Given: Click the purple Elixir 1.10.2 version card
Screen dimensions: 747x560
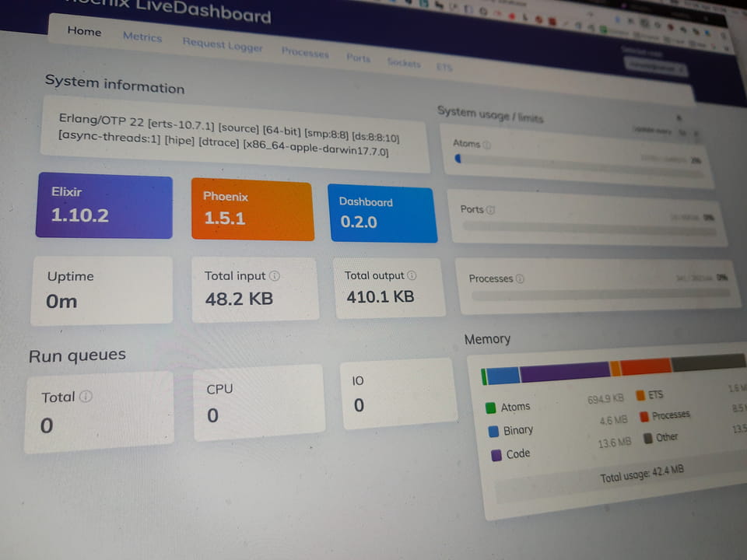Looking at the screenshot, I should coord(103,206).
